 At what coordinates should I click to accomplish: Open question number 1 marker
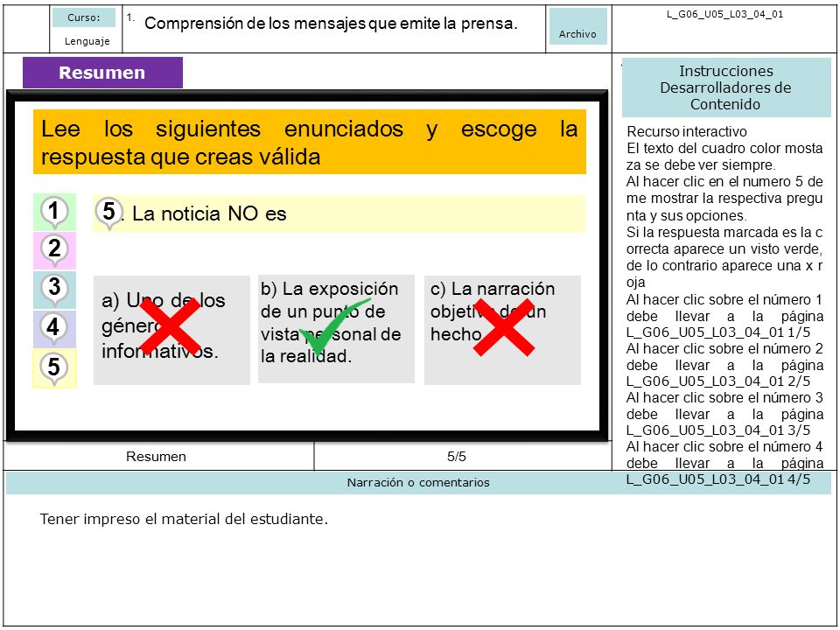pos(54,212)
